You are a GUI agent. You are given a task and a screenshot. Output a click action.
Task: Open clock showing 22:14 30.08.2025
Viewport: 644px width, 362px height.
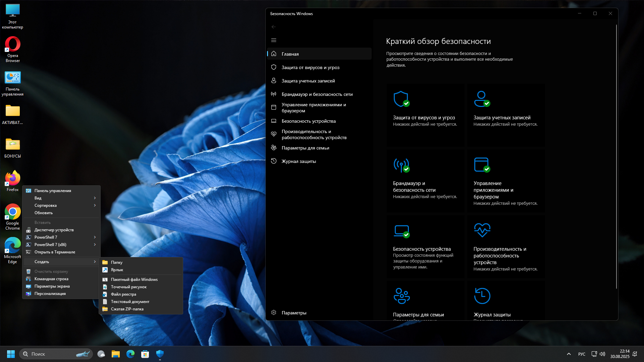coord(620,354)
